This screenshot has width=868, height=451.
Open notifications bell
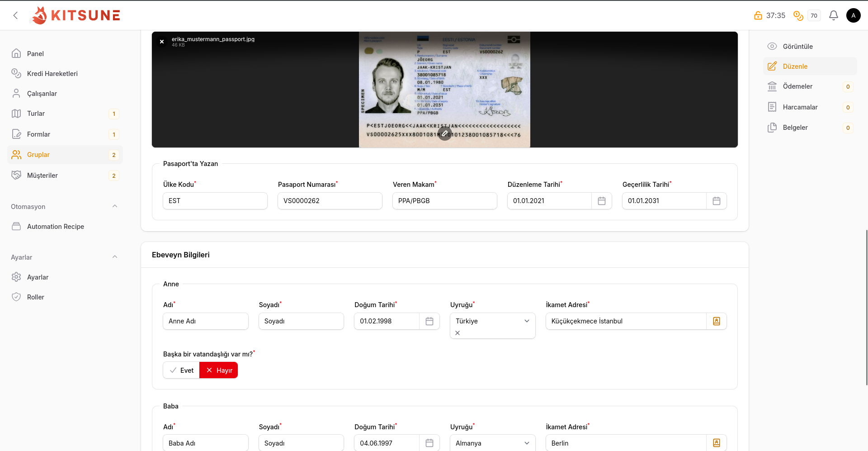834,15
